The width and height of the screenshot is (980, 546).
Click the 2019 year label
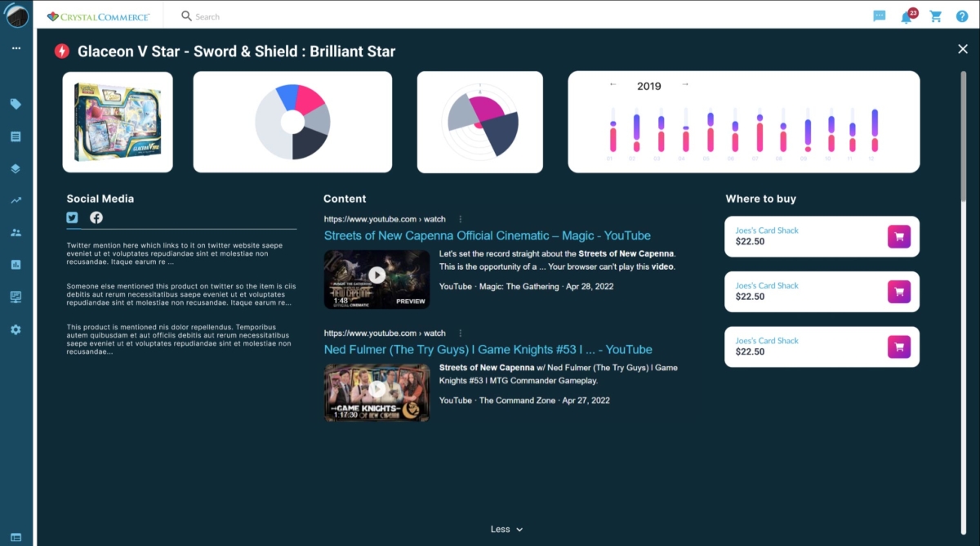point(649,86)
